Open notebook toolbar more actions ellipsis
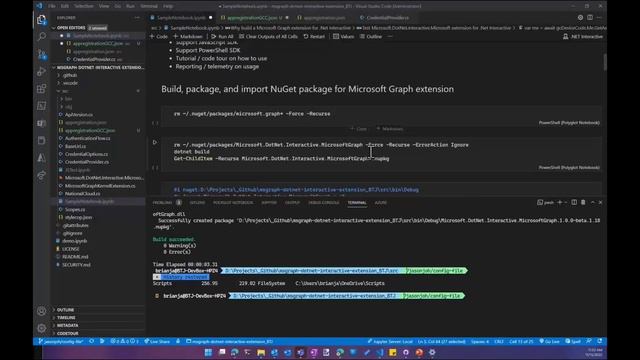 coord(390,36)
